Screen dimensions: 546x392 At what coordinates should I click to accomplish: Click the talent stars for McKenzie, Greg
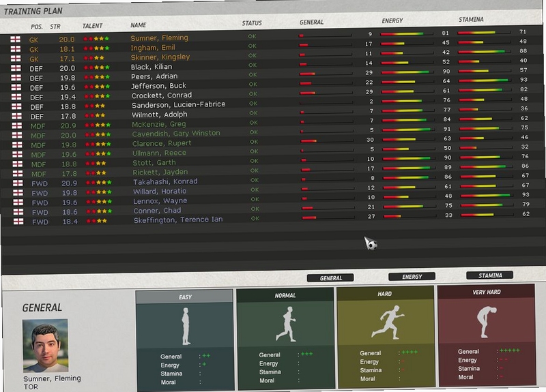98,125
